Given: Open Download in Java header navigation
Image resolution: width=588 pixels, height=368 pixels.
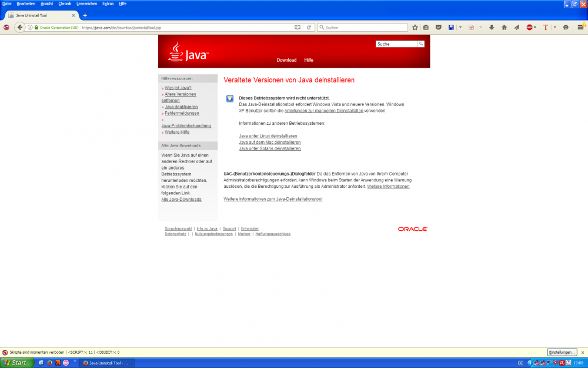Looking at the screenshot, I should 286,60.
